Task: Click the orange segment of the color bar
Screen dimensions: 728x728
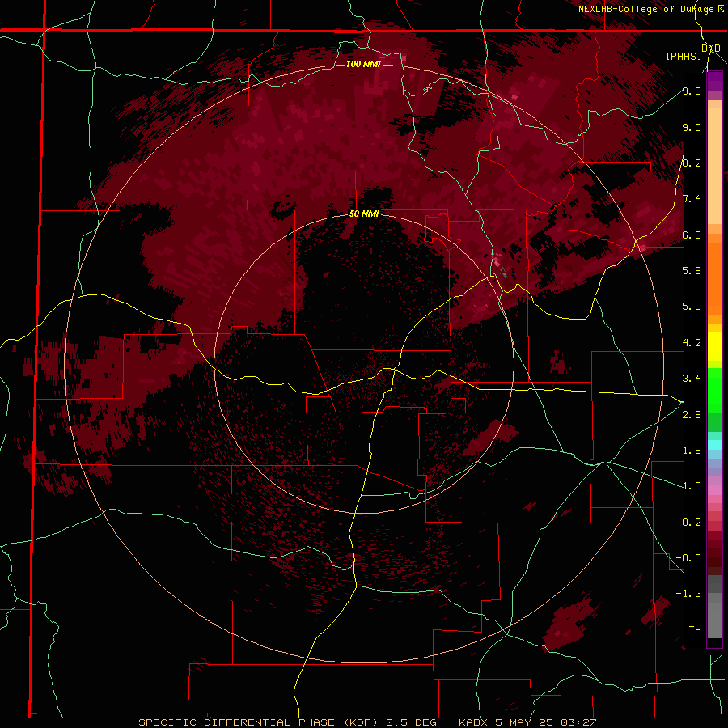Action: [714, 279]
